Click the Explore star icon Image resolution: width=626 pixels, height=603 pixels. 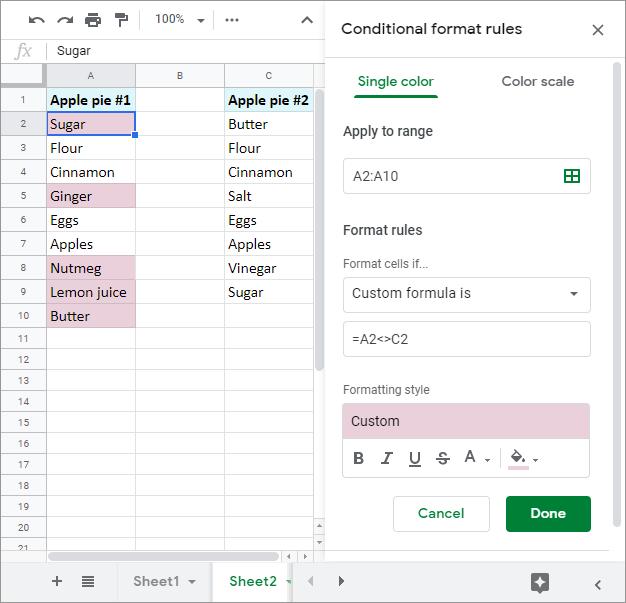coord(540,583)
